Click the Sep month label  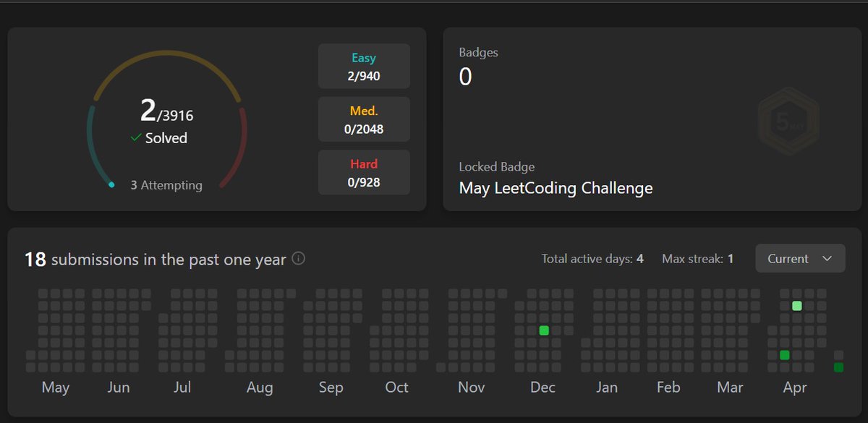tap(331, 388)
